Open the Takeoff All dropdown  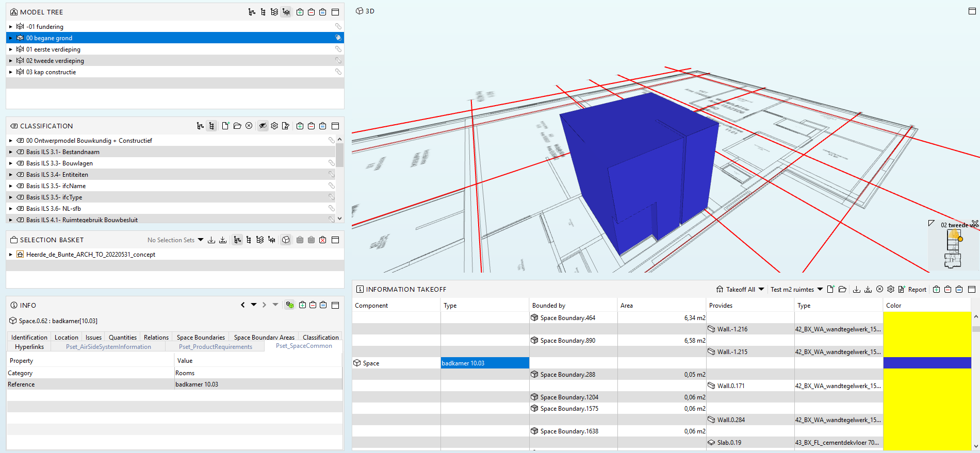coord(740,289)
